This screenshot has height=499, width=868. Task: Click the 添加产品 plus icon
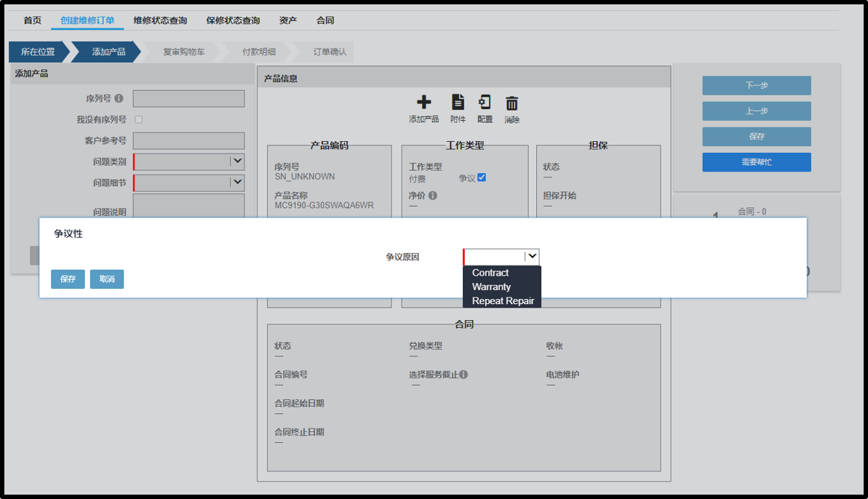(x=423, y=103)
